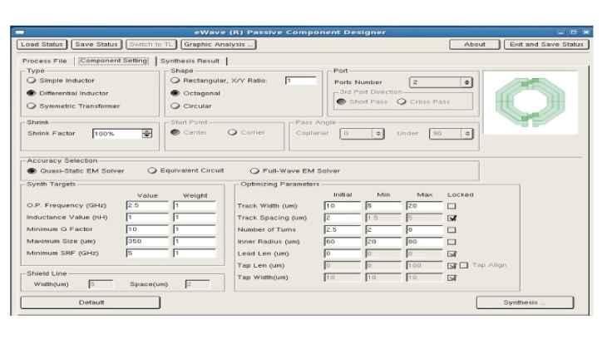Click the octagonal inductor preview image

tap(530, 102)
